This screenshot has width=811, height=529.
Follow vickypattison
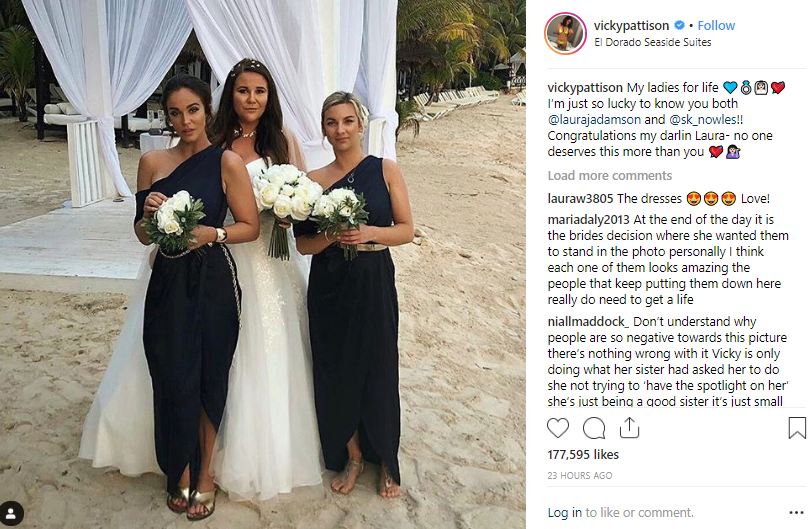[716, 25]
